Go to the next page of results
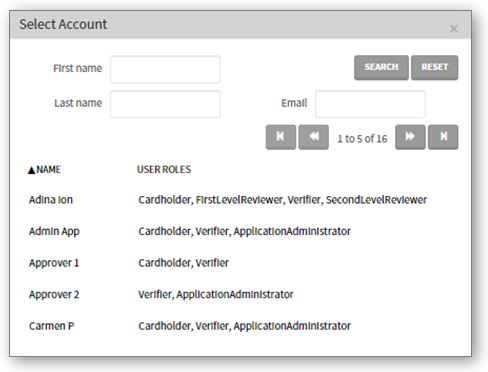Screen dimensions: 488x372 (410, 137)
